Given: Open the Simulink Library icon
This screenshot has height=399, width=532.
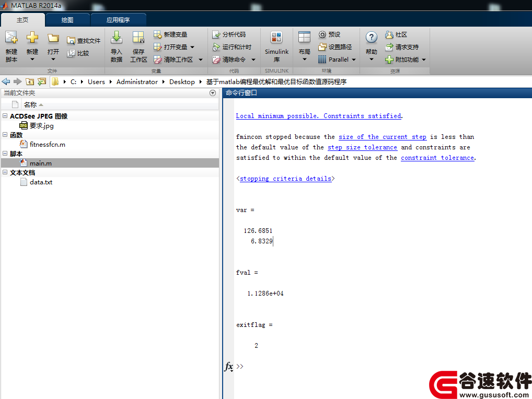Looking at the screenshot, I should [276, 37].
